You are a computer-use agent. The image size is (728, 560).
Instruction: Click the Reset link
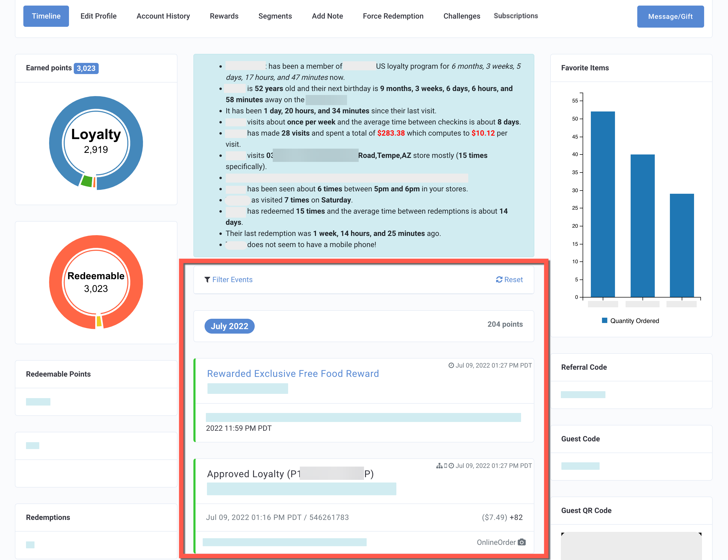coord(513,280)
